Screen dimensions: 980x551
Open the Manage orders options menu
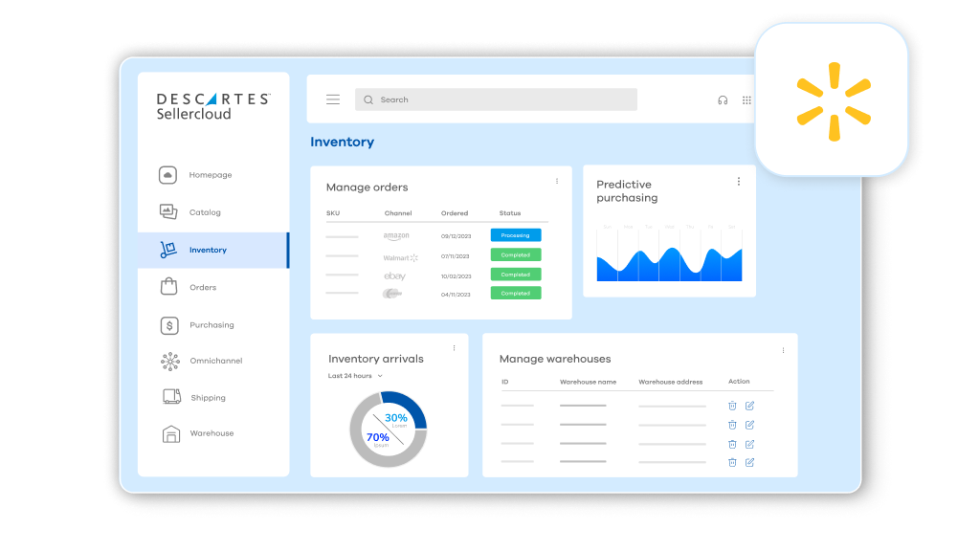pos(557,182)
